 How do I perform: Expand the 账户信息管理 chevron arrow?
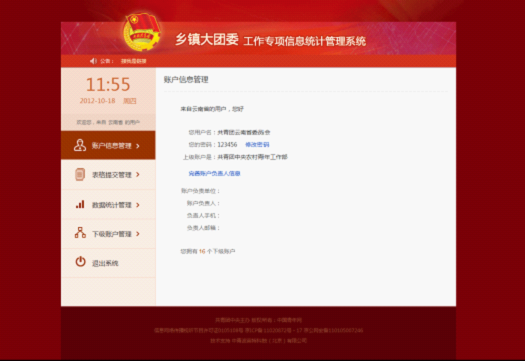138,146
